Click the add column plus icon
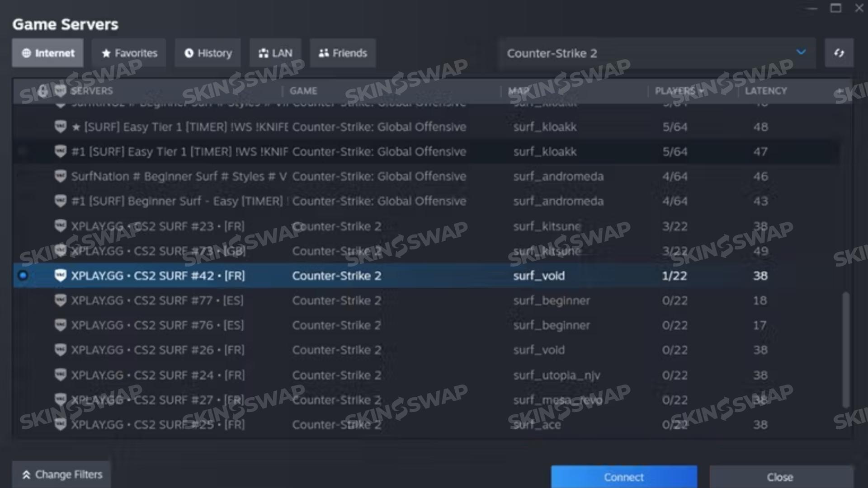868x488 pixels. tap(840, 91)
